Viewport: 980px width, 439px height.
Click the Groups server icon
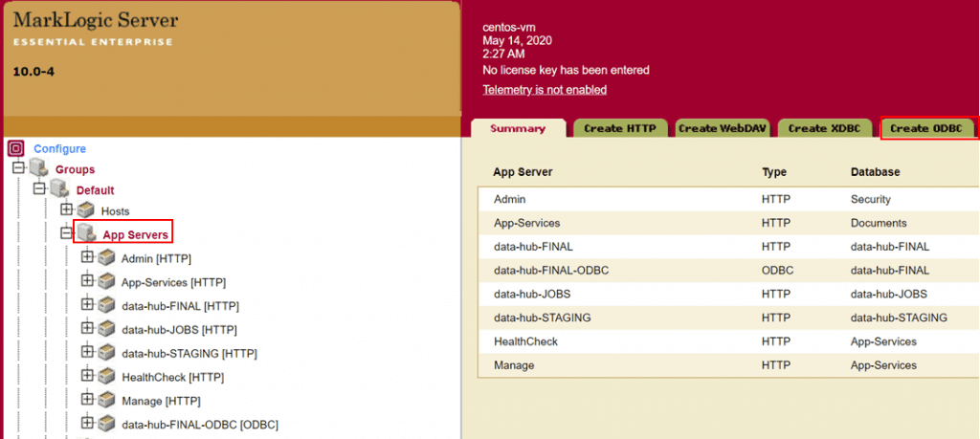click(39, 169)
